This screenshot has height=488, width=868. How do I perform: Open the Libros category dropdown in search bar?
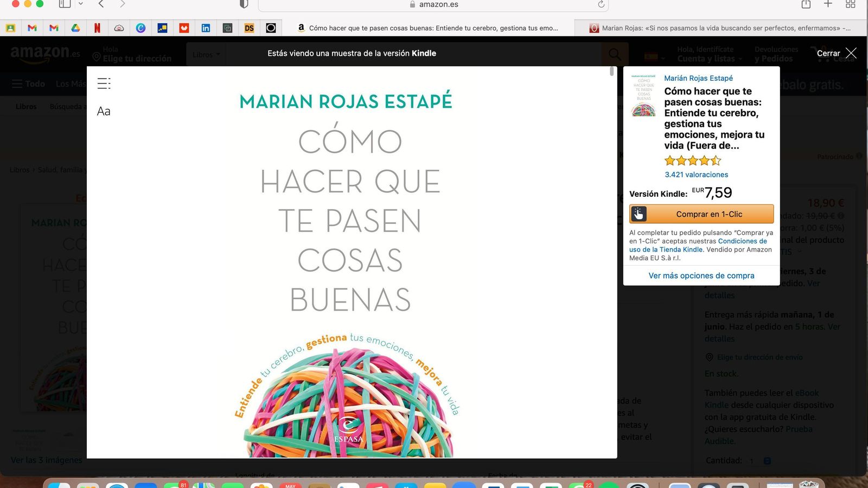(206, 54)
